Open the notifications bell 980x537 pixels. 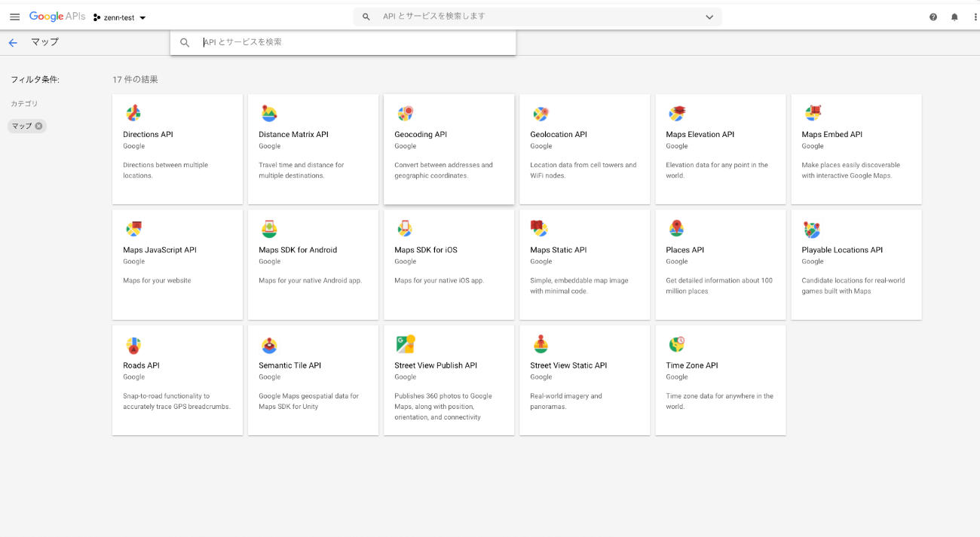(954, 17)
